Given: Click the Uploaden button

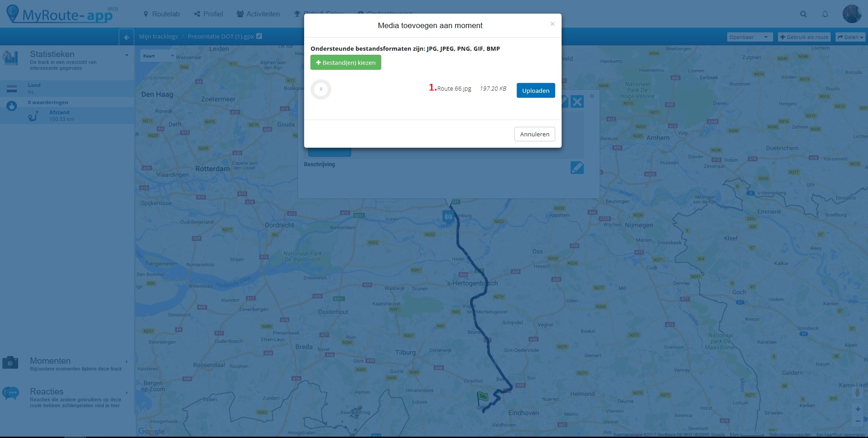Looking at the screenshot, I should click(535, 91).
